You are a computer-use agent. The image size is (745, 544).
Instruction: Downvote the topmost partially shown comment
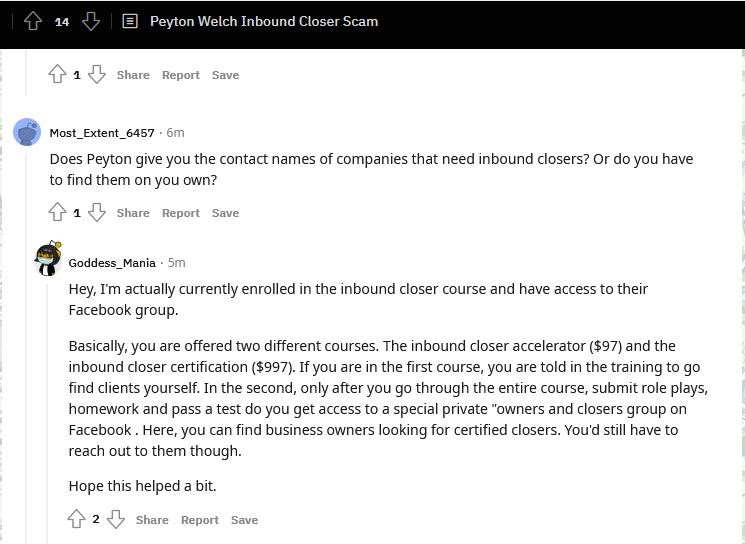(x=96, y=75)
